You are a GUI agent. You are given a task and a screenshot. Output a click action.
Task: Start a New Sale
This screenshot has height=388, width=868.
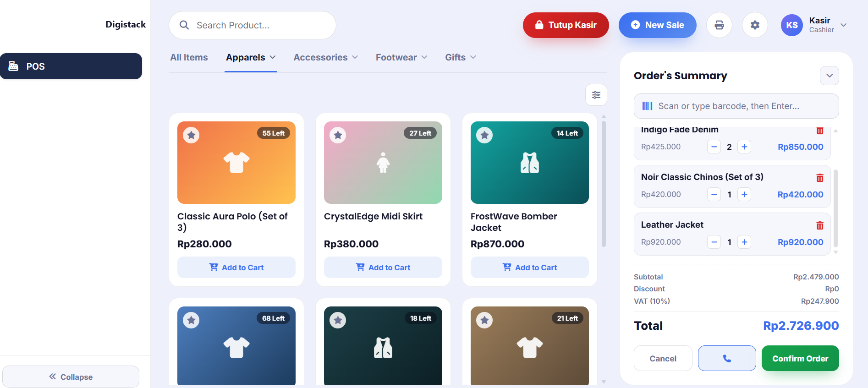coord(658,25)
